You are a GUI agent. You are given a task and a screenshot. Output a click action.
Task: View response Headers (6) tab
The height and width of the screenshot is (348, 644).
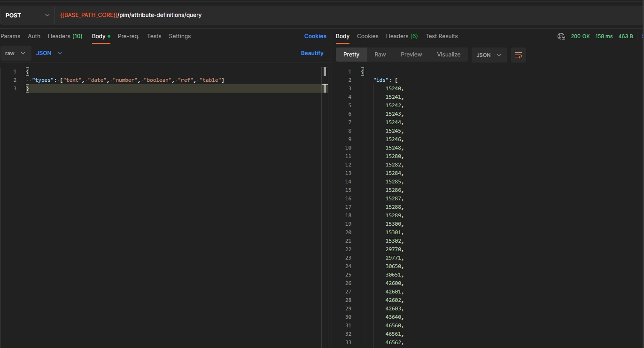402,36
